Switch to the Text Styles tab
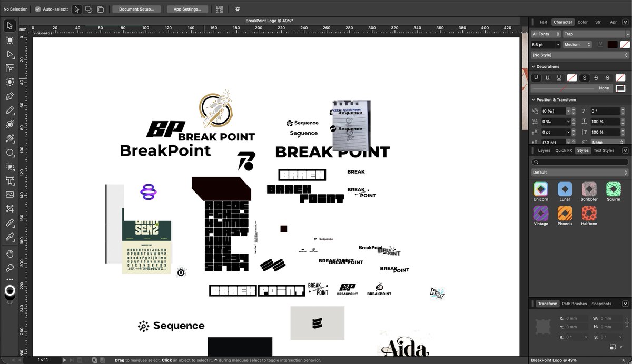Image resolution: width=632 pixels, height=364 pixels. (604, 150)
